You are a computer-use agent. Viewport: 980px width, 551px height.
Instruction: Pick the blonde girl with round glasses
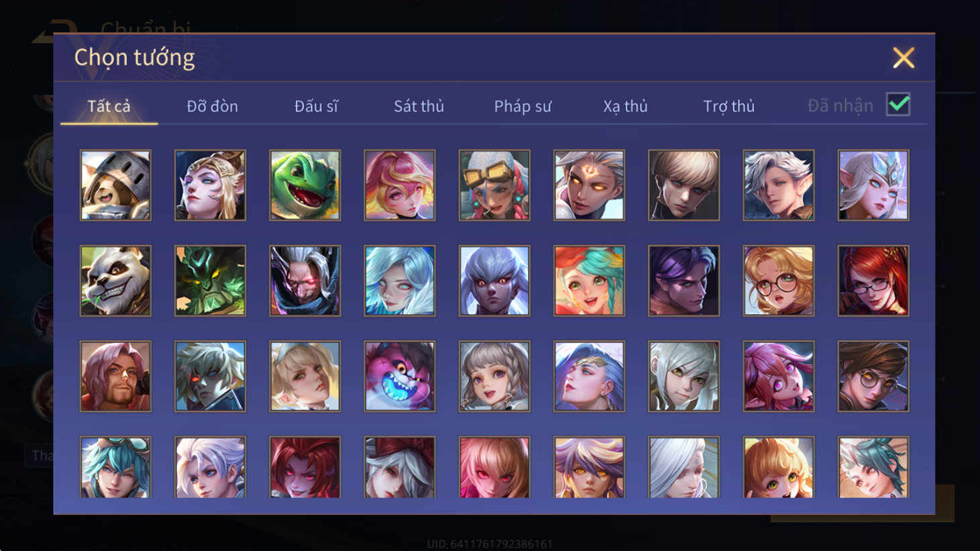779,281
